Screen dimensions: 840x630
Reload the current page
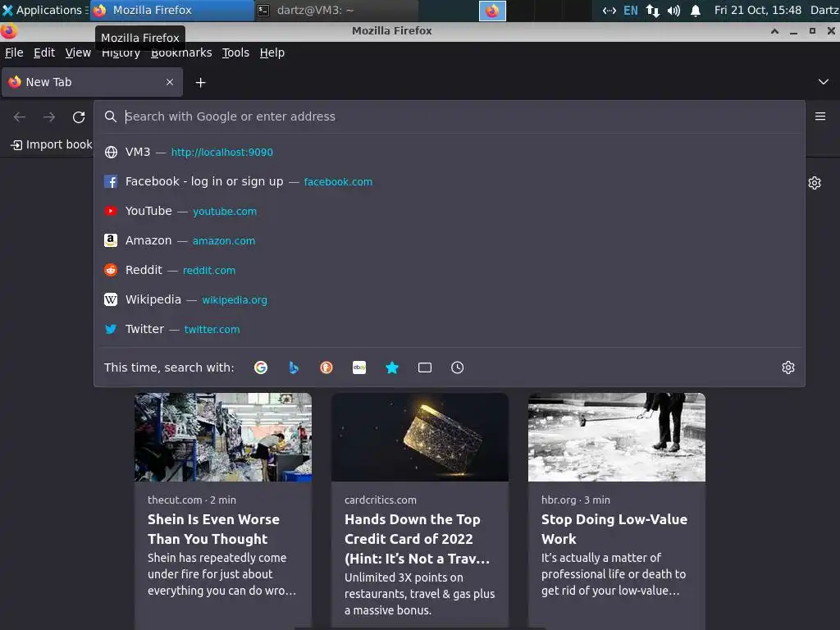click(x=79, y=116)
